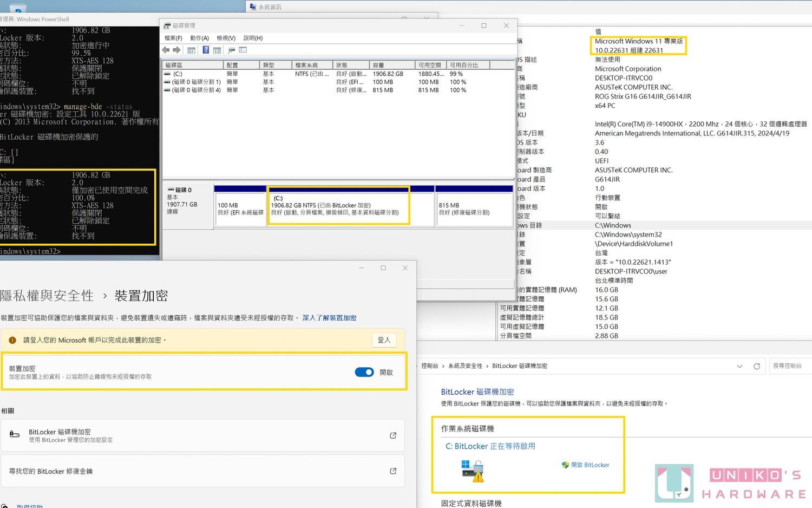812x508 pixels.
Task: Select the C:\Windows directory row
Action: (x=663, y=225)
